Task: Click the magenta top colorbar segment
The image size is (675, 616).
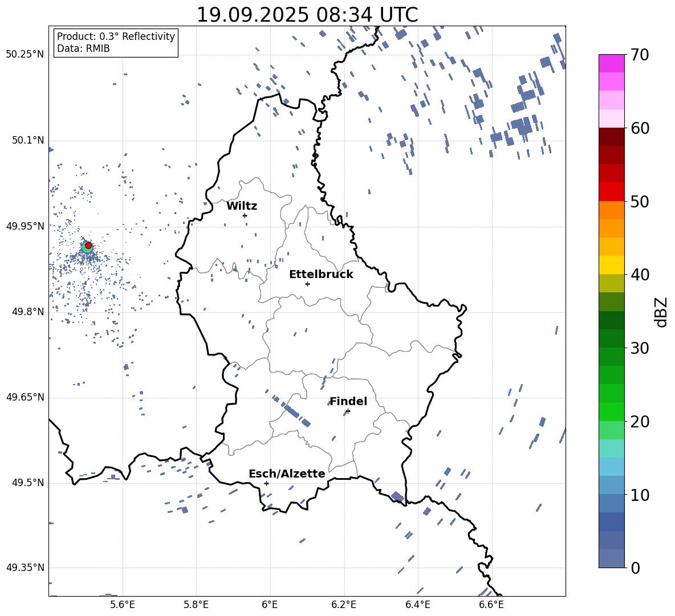Action: [612, 63]
